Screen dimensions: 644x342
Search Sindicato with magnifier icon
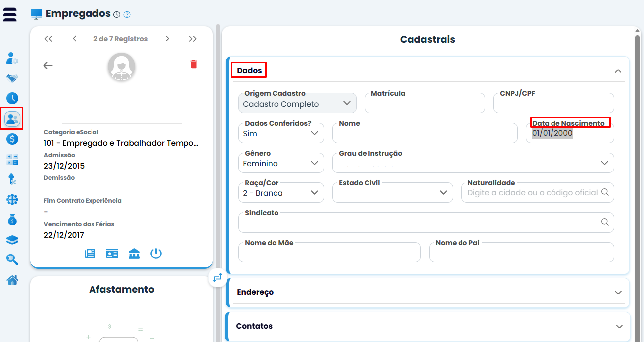click(605, 222)
